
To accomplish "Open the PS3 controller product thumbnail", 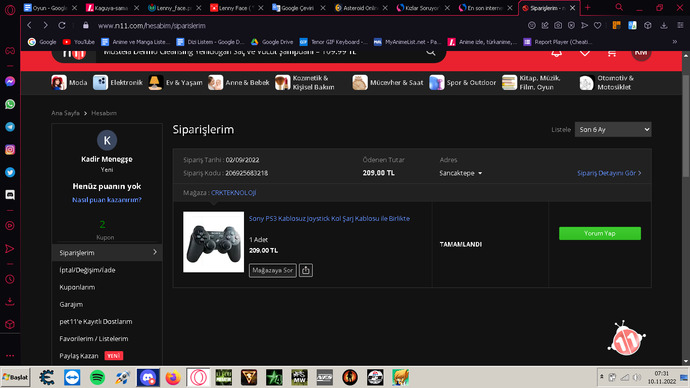I will [x=213, y=242].
